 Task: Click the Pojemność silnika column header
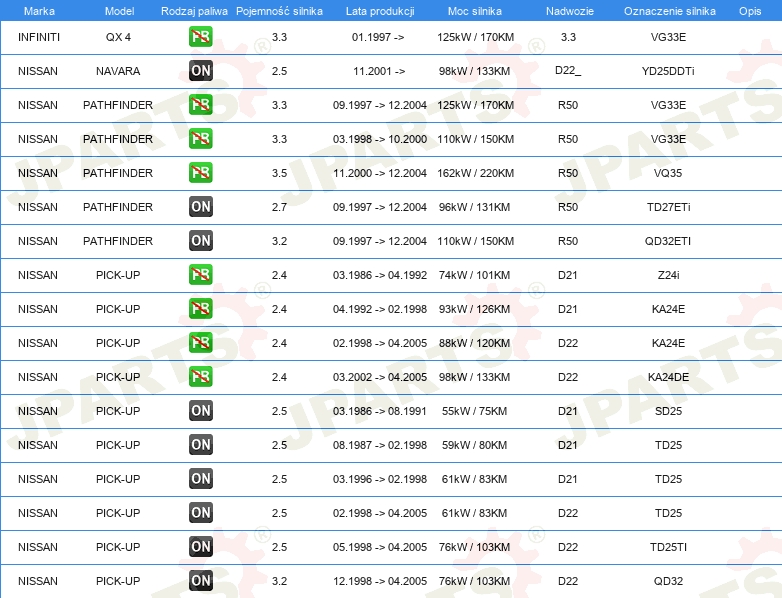279,11
